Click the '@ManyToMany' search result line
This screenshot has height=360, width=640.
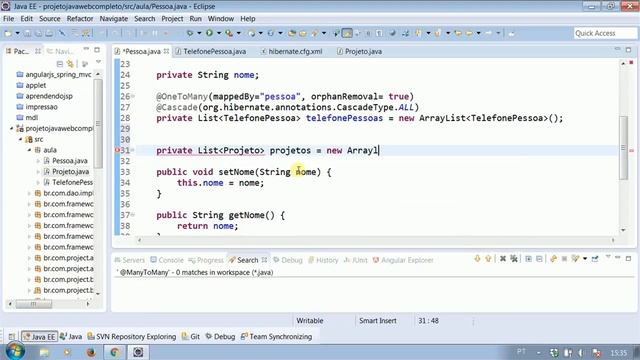196,272
